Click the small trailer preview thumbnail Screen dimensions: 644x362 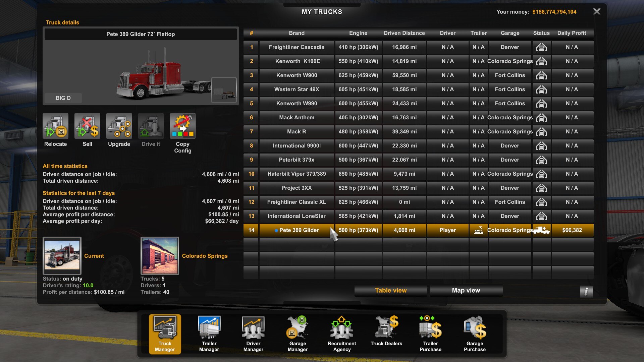coord(224,90)
